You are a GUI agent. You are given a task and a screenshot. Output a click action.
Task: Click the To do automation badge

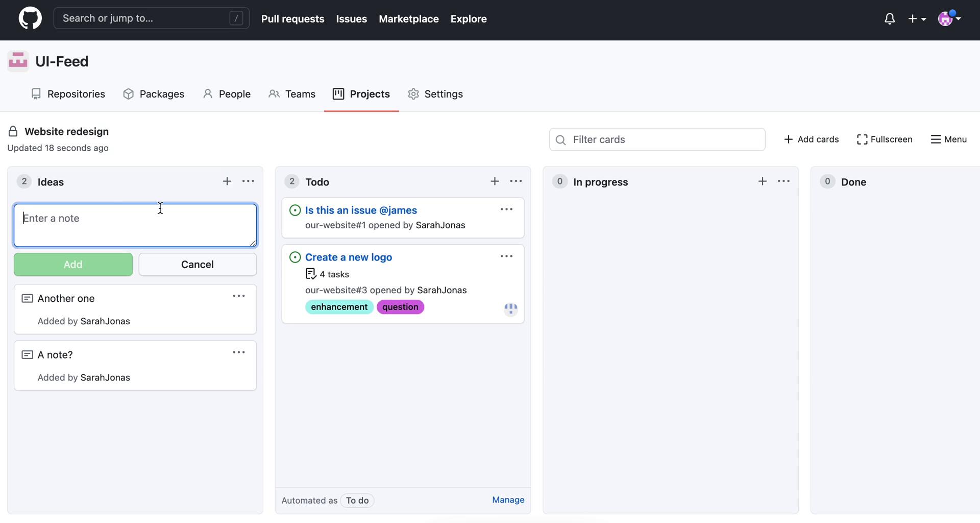[x=357, y=501]
